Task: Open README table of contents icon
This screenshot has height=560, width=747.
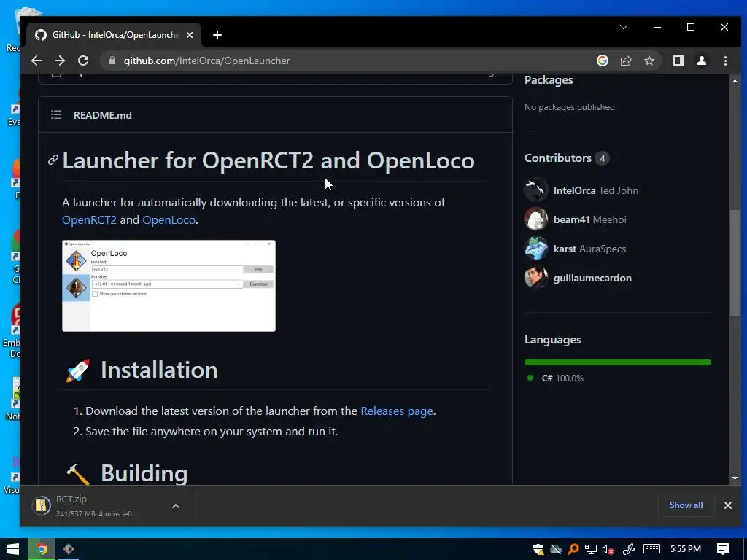Action: coord(56,114)
